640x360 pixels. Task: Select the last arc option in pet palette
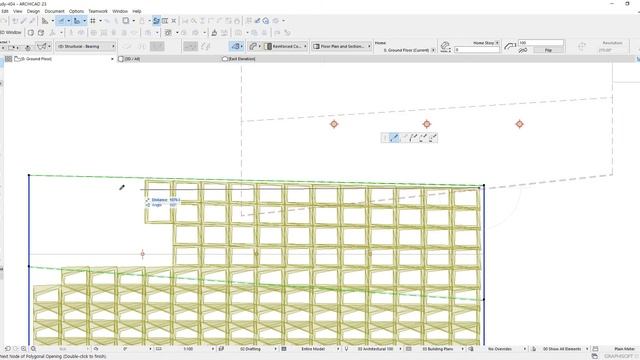433,138
